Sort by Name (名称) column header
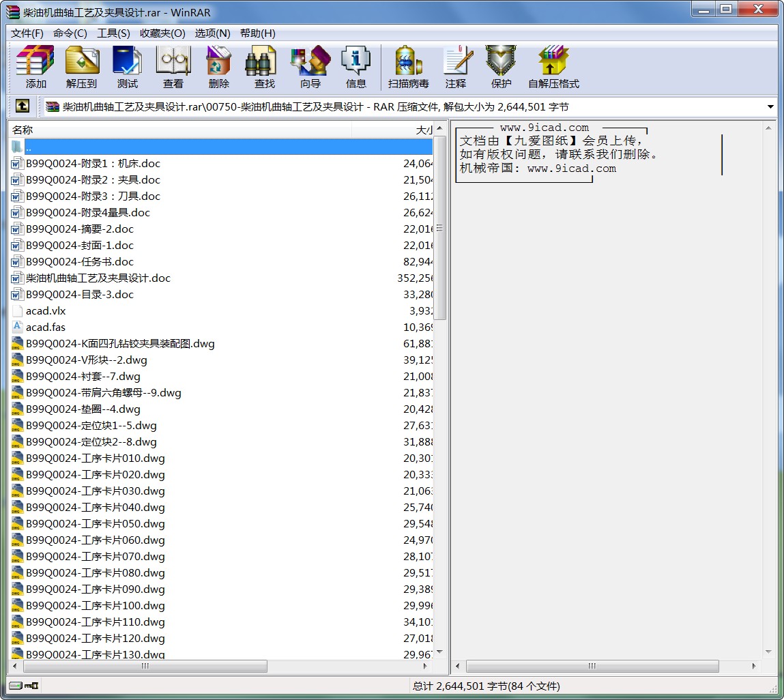 coord(180,130)
